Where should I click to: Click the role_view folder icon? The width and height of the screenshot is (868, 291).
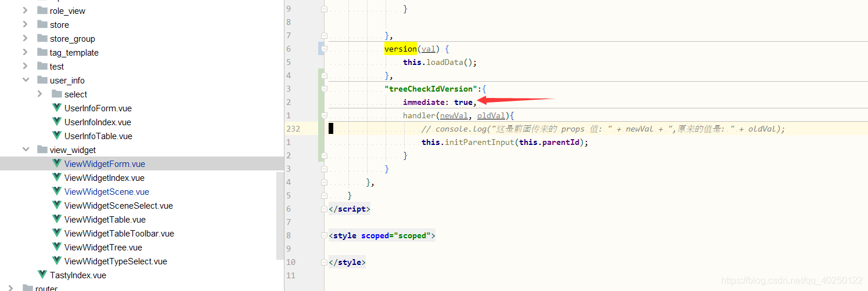pyautogui.click(x=42, y=10)
